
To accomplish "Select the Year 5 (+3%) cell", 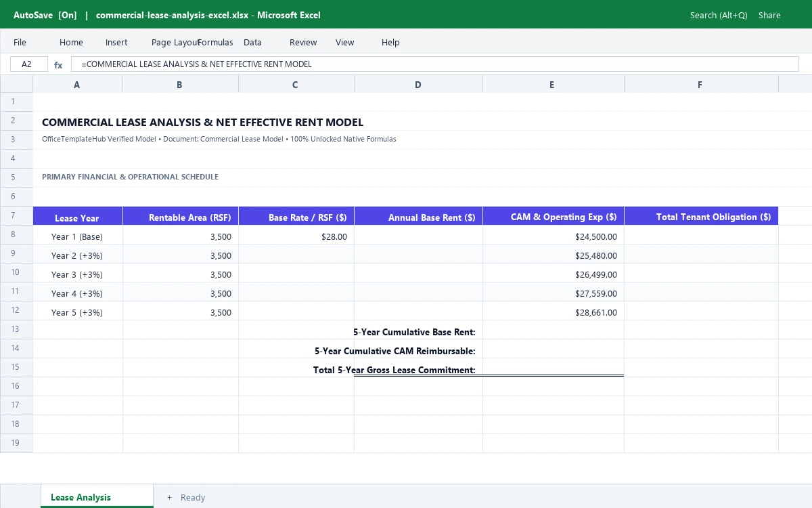I will pyautogui.click(x=77, y=312).
